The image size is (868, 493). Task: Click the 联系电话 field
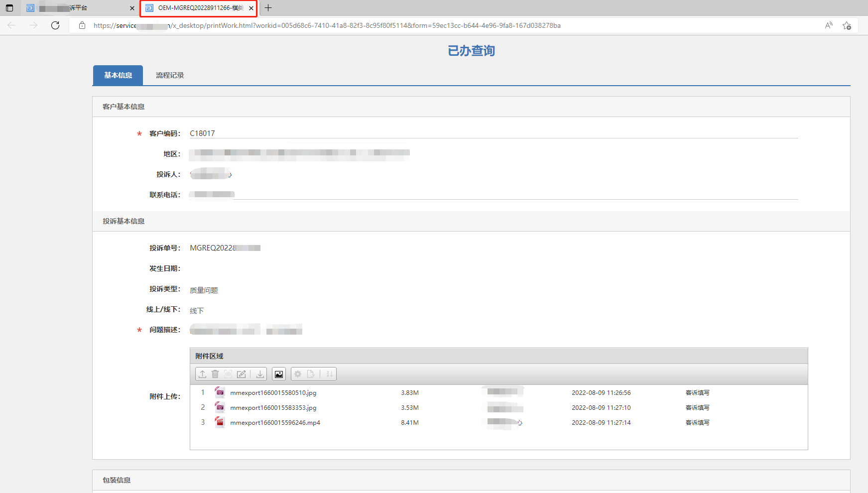pyautogui.click(x=494, y=195)
